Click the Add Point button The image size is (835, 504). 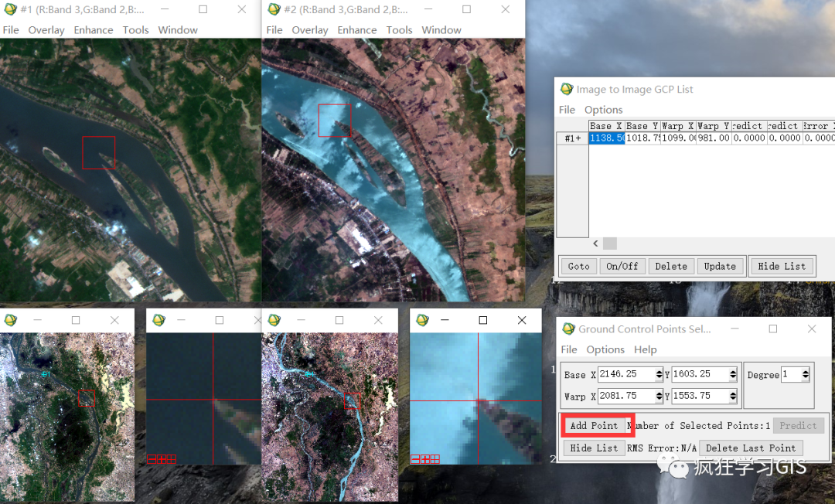594,426
